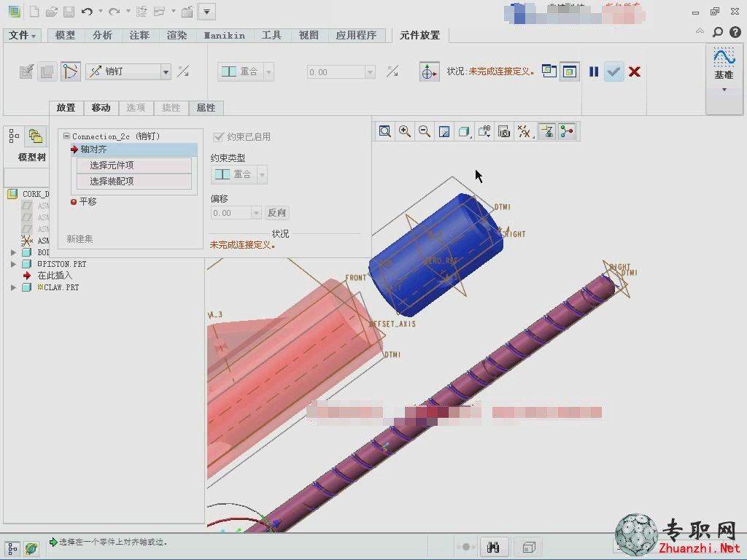Accept placement with green checkmark
Viewport: 747px width, 560px height.
614,71
